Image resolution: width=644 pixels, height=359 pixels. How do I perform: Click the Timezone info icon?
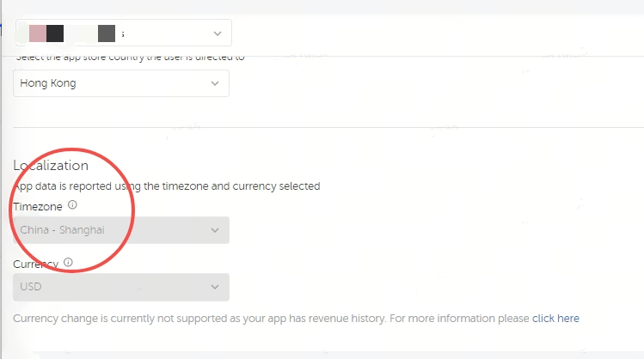click(72, 204)
